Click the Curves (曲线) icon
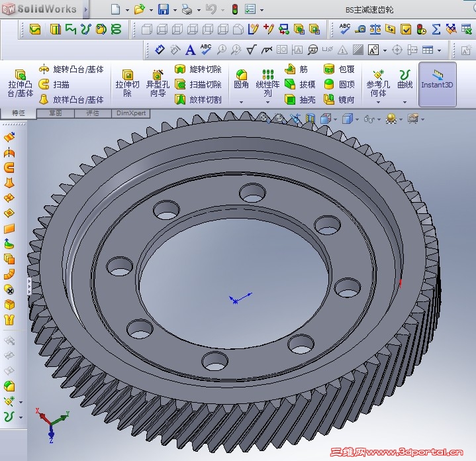 (405, 79)
